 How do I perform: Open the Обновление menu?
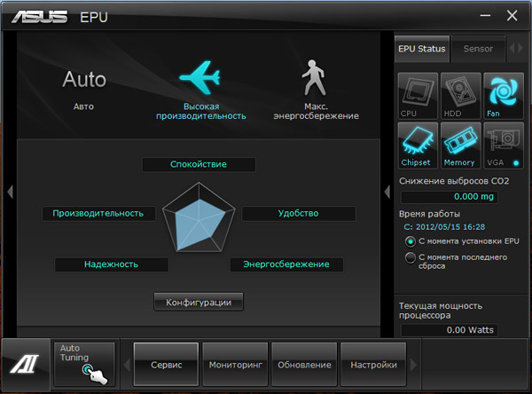coord(304,365)
